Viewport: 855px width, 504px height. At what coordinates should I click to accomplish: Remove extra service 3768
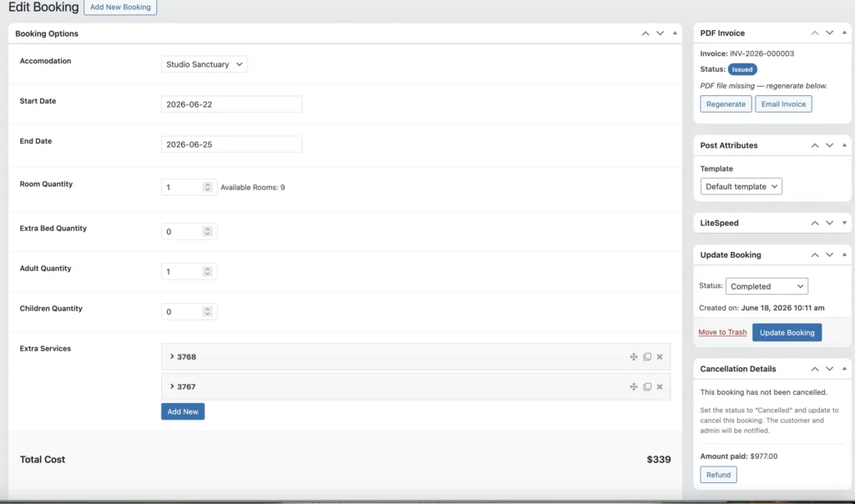[x=660, y=357]
